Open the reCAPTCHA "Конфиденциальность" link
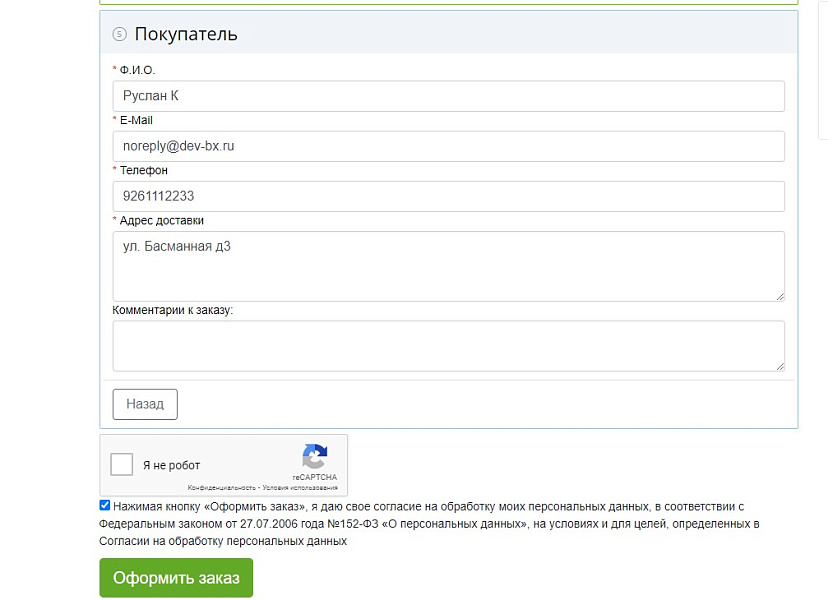Viewport: 828px width, 600px height. click(221, 488)
